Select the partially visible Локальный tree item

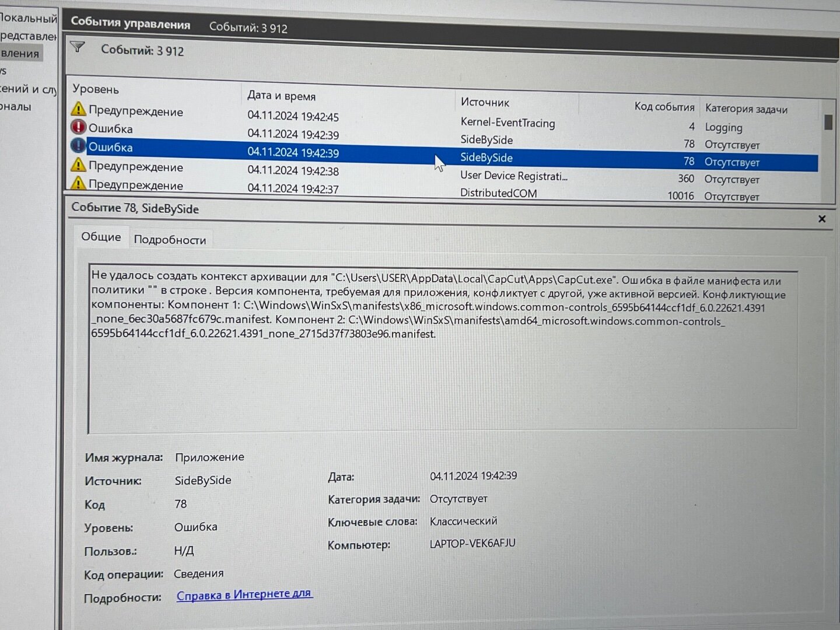[29, 18]
